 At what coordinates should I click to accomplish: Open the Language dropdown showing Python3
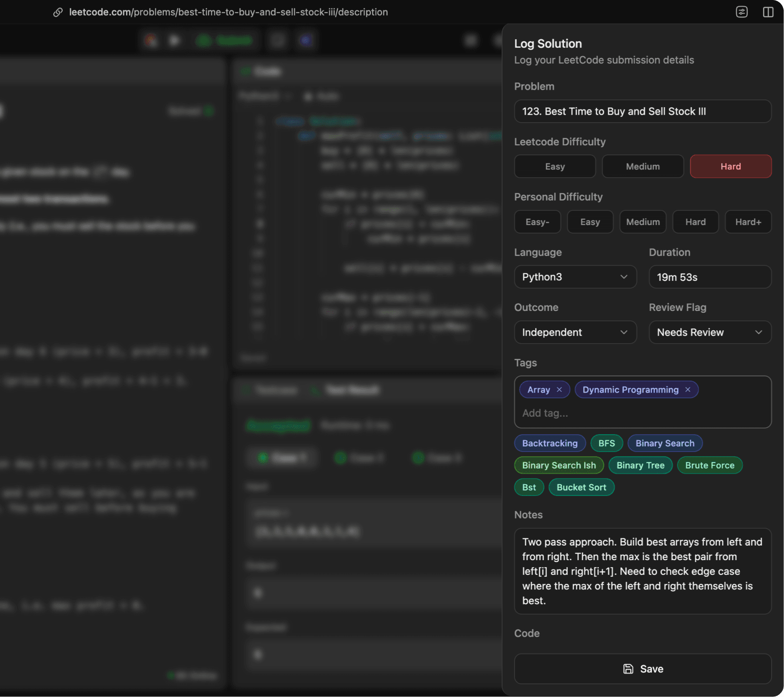(x=575, y=277)
